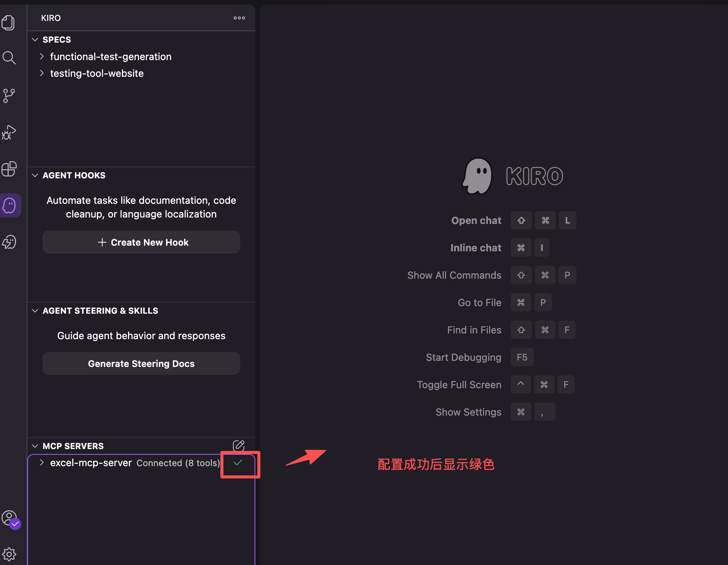
Task: Click the Toggle Full Screen label
Action: point(459,385)
